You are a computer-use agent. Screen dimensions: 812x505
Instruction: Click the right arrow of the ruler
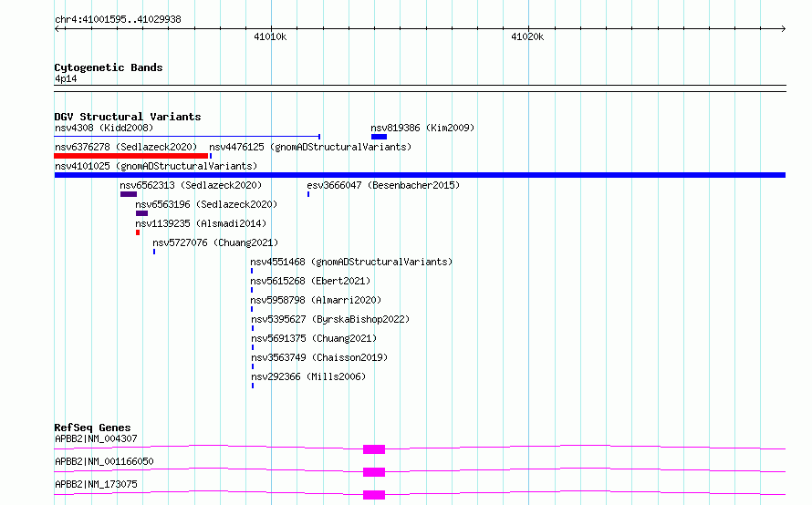(x=783, y=29)
